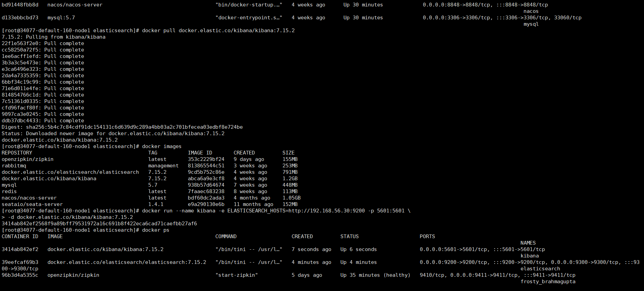Image resolution: width=644 pixels, height=291 pixels.
Task: Select the elasticsearch container ID 39eefcaf69b3
Action: (20, 262)
